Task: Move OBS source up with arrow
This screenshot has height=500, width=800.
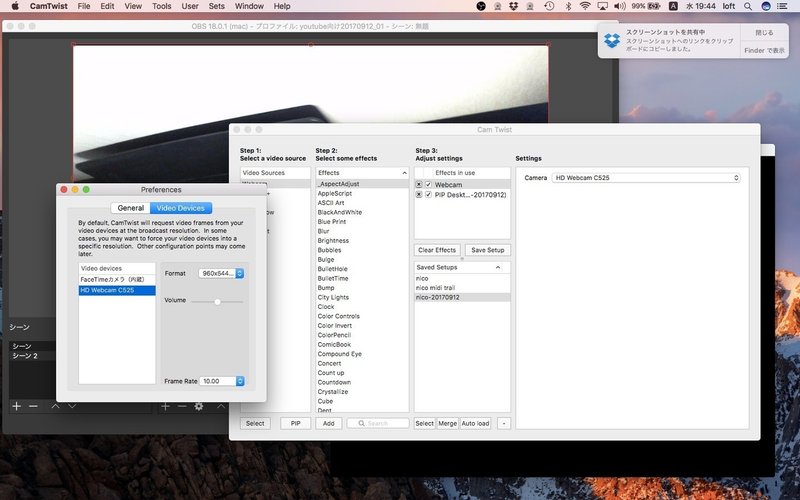Action: pos(221,406)
